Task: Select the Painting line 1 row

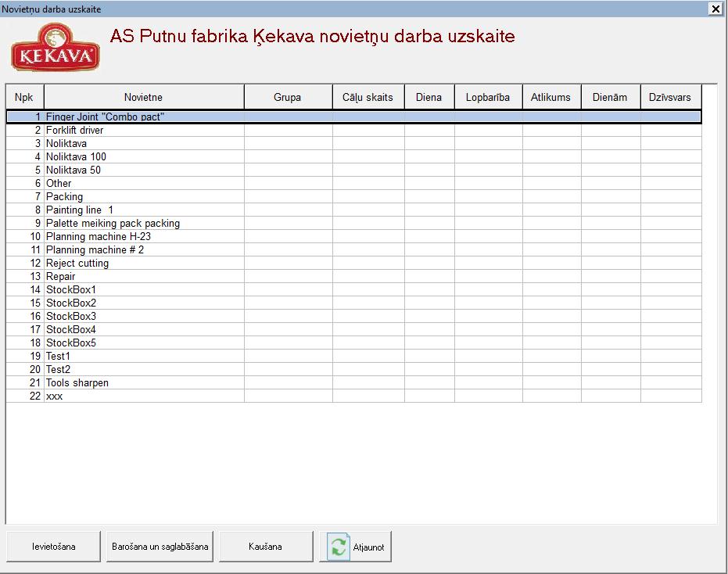Action: (353, 210)
